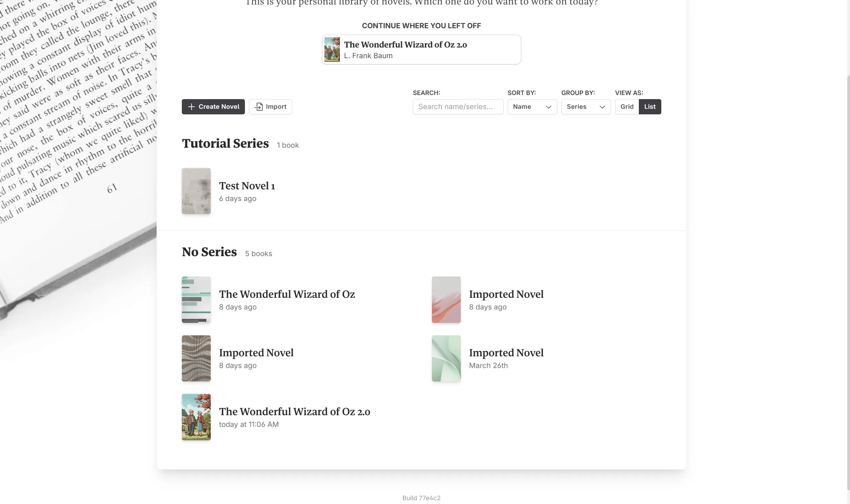This screenshot has width=850, height=504.
Task: Expand the sort options chevron
Action: coord(548,107)
